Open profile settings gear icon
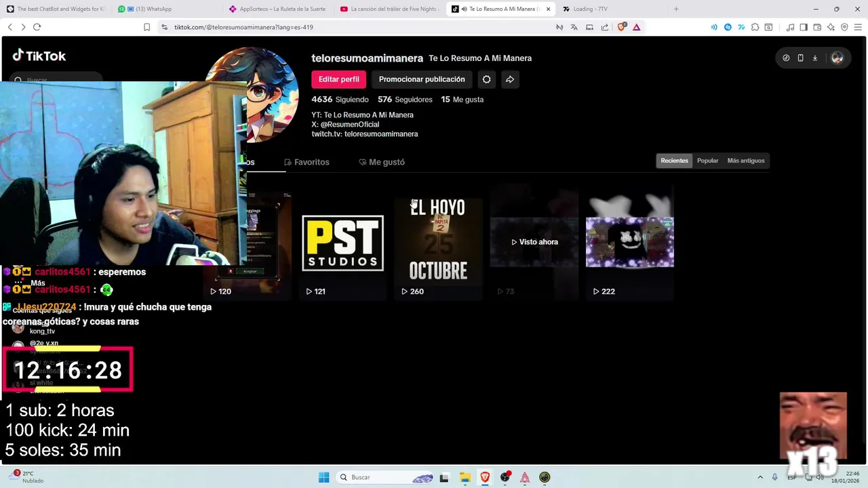Viewport: 868px width, 488px height. point(486,79)
